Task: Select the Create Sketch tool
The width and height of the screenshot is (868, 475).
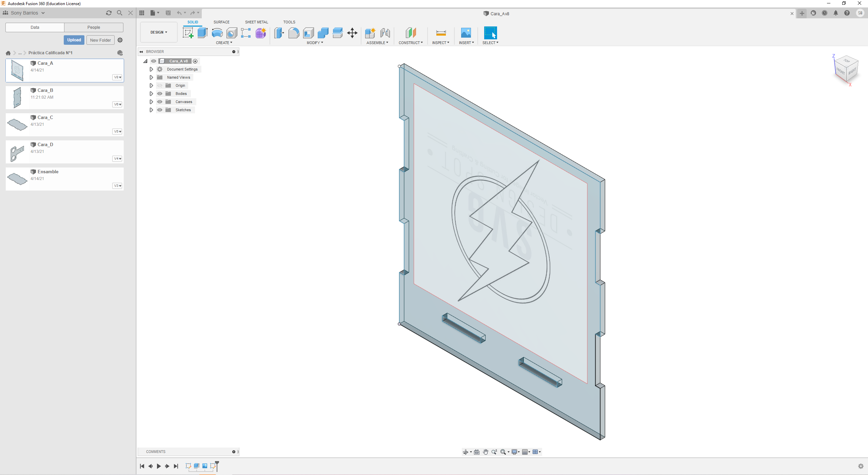Action: (x=188, y=33)
